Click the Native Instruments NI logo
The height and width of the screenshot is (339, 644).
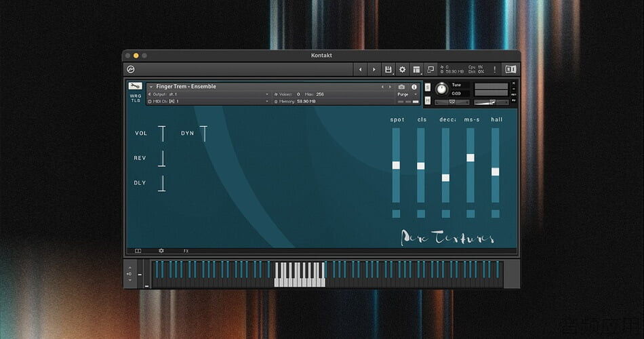[510, 69]
